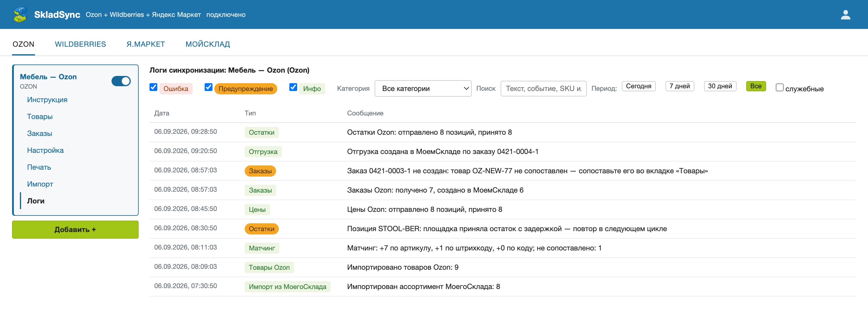This screenshot has width=868, height=311.
Task: Open the Настройка sidebar link
Action: click(45, 150)
